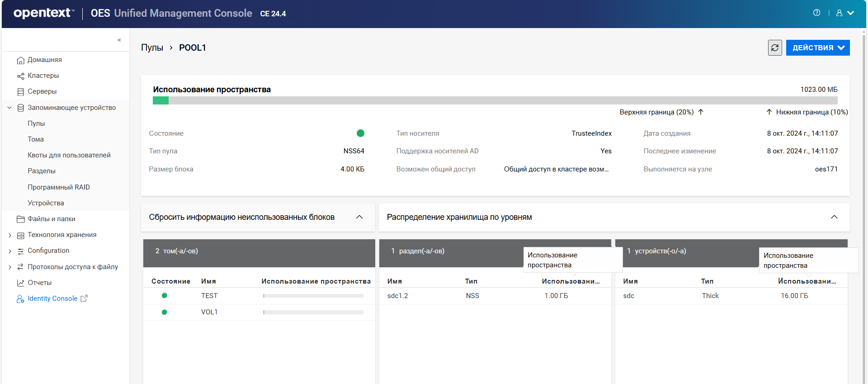Select Программный RAID menu item

(58, 187)
